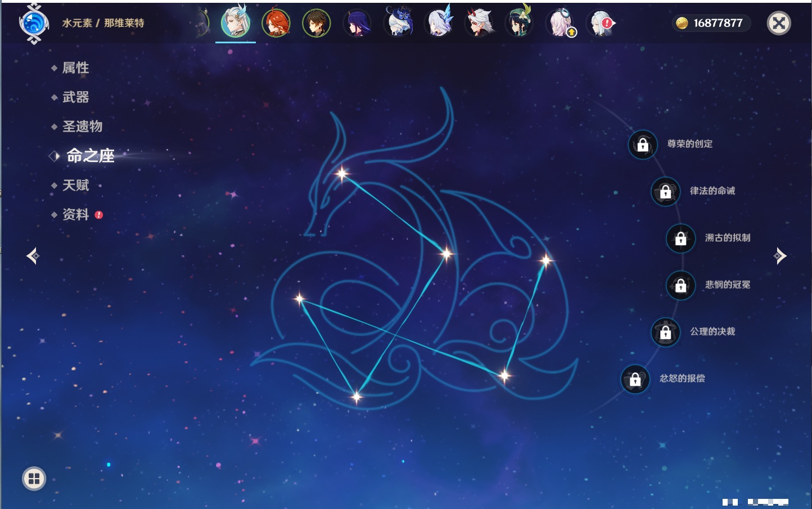Choose pink-haired avatar with yellow upgrade arrow
812x509 pixels.
pos(561,23)
